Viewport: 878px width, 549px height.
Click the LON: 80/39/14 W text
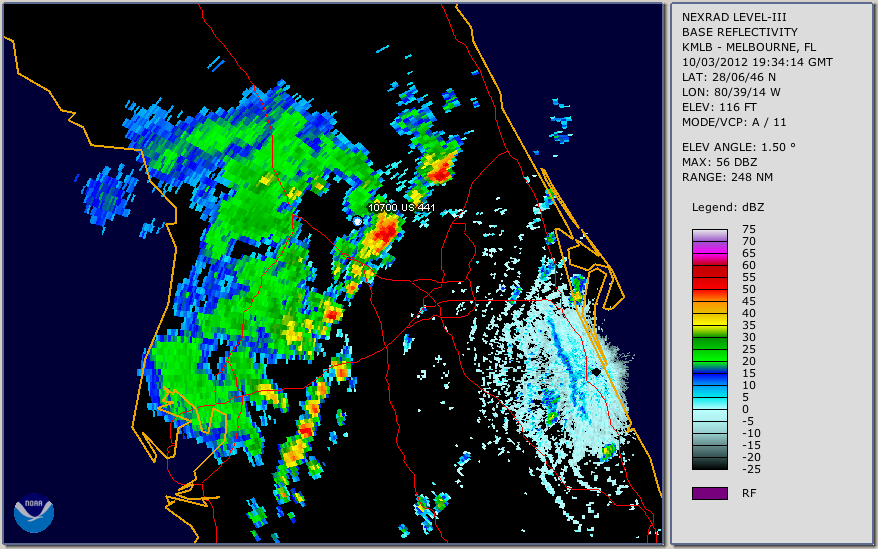[x=731, y=92]
